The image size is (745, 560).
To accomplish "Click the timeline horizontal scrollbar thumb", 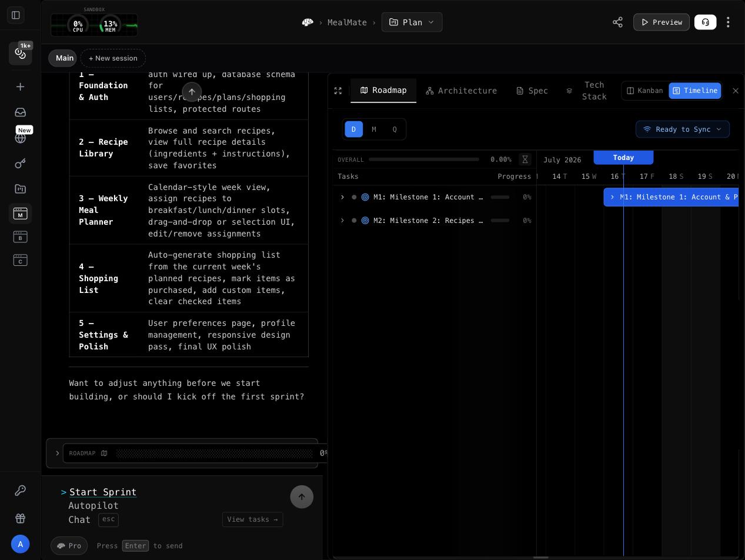I will (540, 558).
